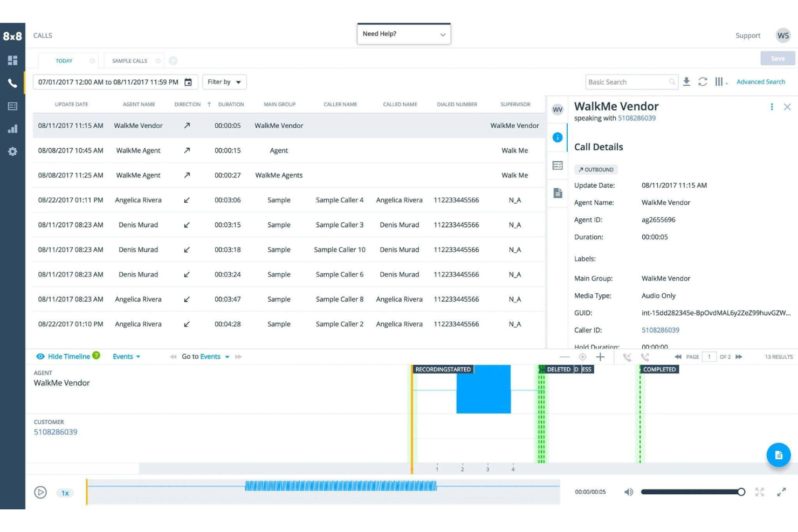
Task: Click the 8x8 logo
Action: (x=12, y=36)
